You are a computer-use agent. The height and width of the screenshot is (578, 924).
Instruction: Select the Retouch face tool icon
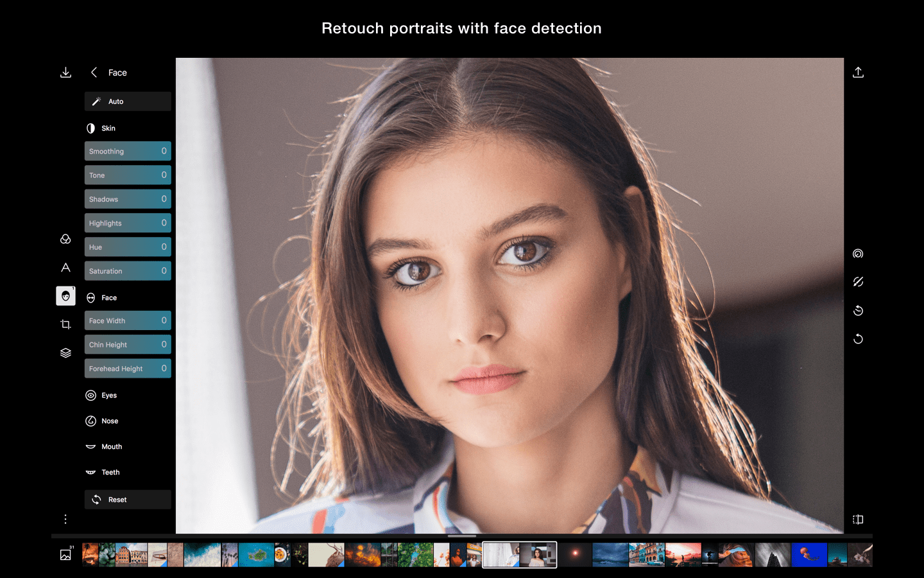[65, 296]
